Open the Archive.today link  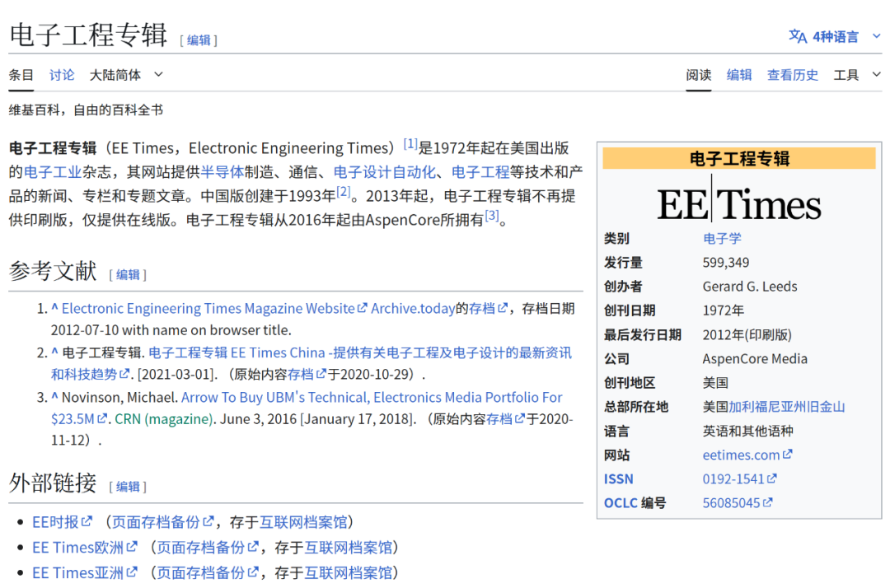pyautogui.click(x=413, y=309)
